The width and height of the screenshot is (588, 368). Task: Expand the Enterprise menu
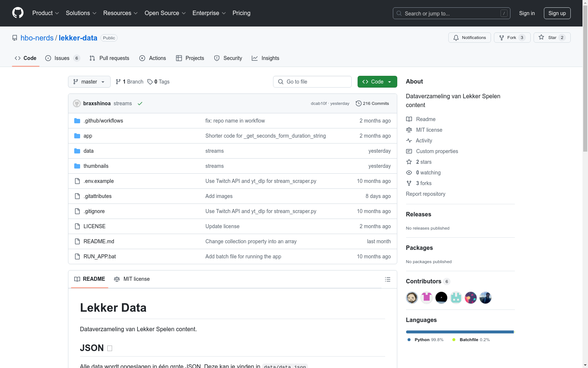[x=209, y=13]
